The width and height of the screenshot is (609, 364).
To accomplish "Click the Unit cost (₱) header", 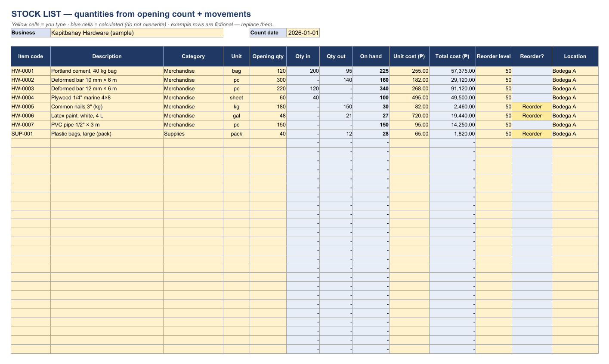I will [409, 56].
